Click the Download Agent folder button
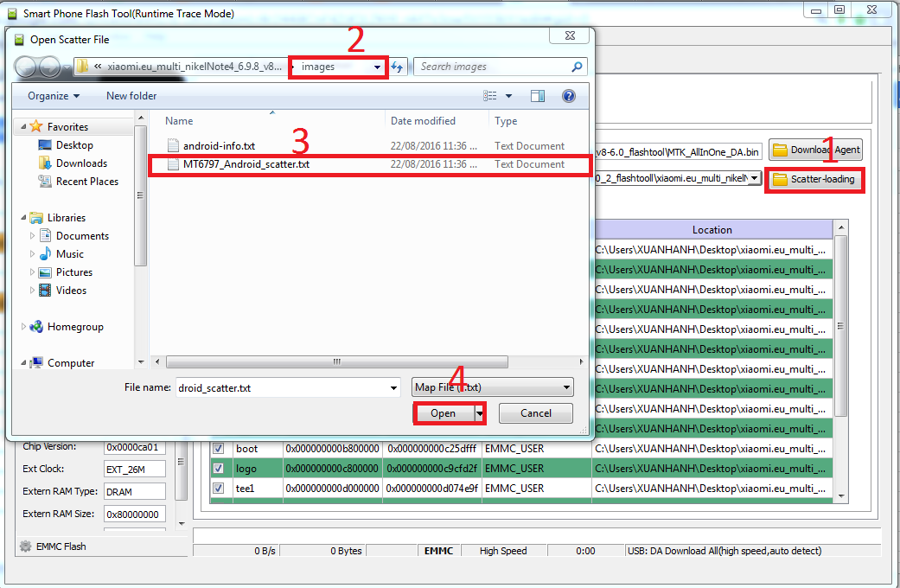900x588 pixels. [x=815, y=150]
